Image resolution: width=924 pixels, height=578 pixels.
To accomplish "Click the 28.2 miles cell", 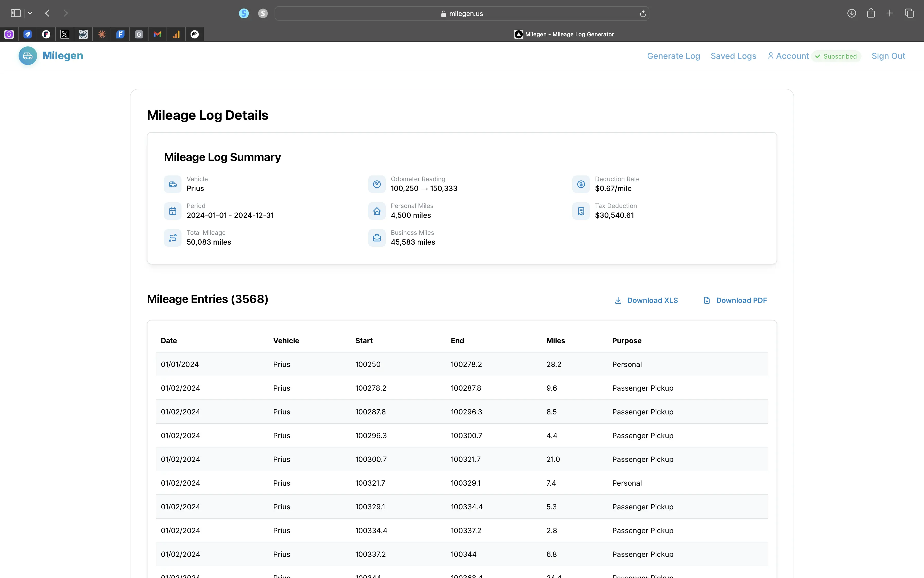I will tap(554, 364).
